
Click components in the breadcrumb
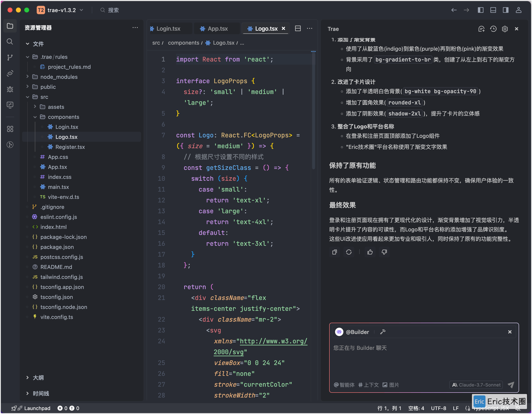(184, 43)
